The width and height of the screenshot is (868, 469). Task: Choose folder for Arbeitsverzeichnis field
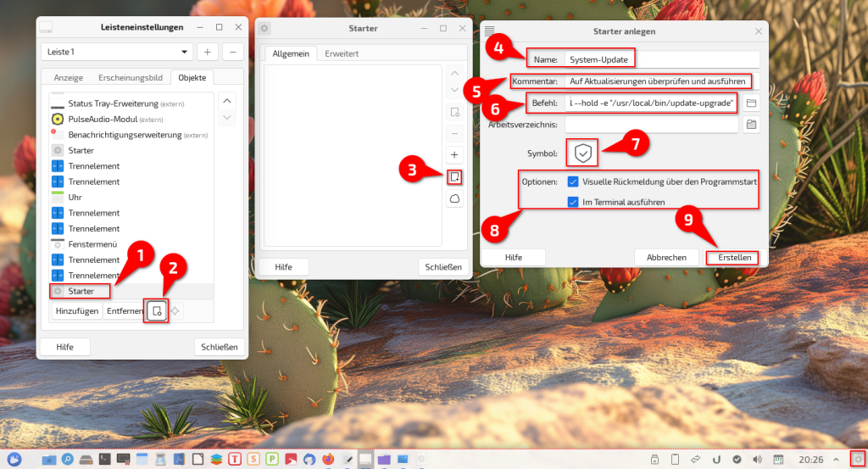click(751, 125)
